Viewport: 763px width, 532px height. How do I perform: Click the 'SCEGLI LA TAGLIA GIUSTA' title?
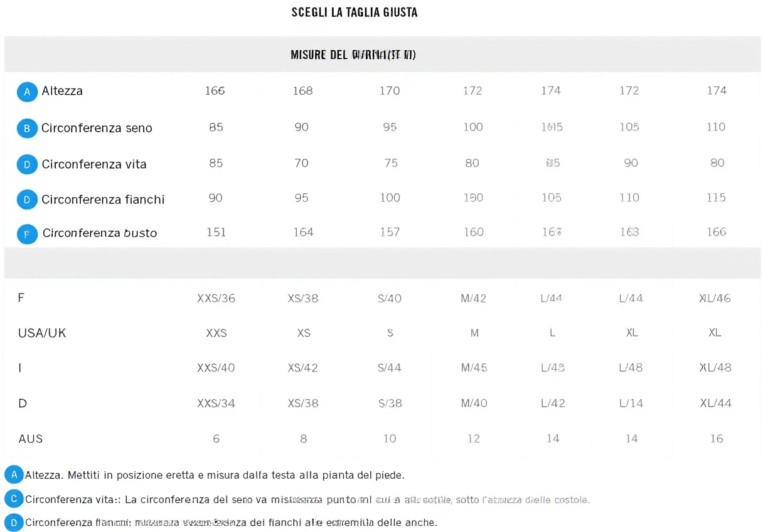(355, 13)
